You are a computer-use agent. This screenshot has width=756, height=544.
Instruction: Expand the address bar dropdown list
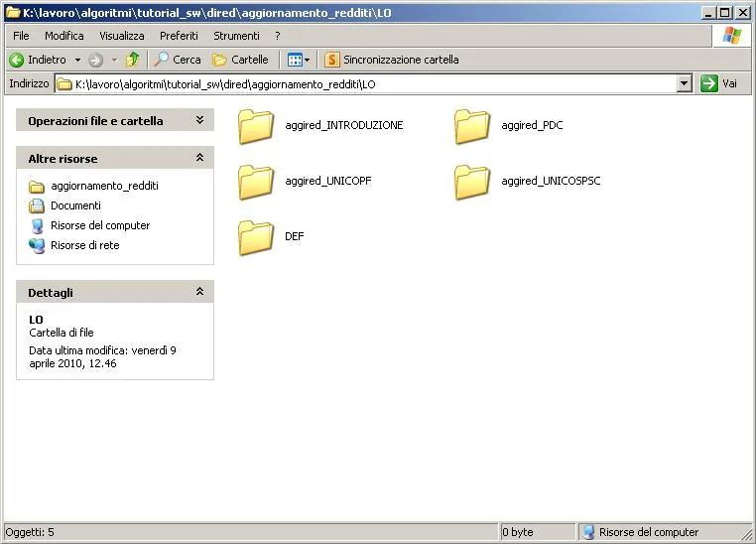685,84
